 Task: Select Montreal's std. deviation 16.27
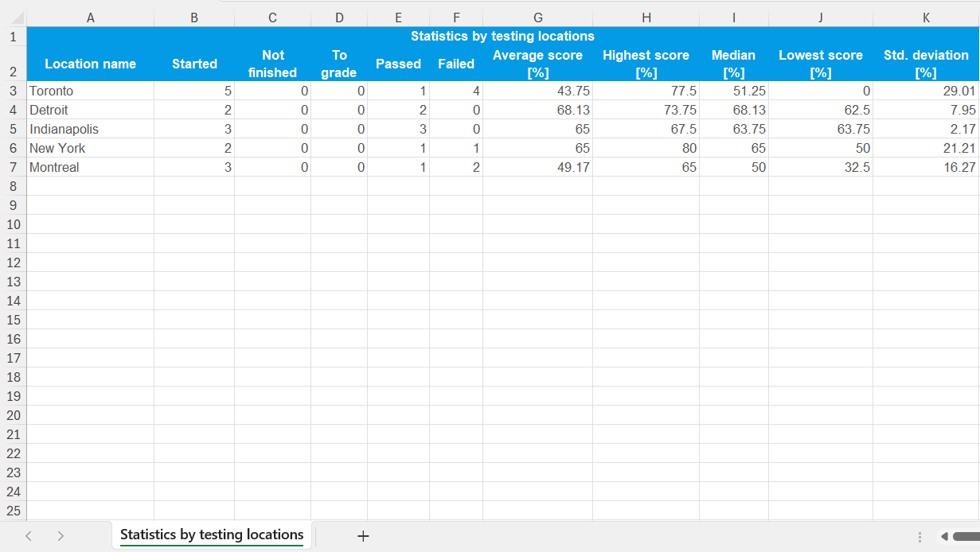pyautogui.click(x=926, y=167)
